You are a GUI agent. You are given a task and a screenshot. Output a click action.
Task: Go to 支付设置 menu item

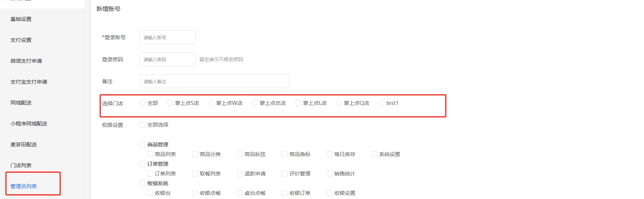pyautogui.click(x=21, y=40)
